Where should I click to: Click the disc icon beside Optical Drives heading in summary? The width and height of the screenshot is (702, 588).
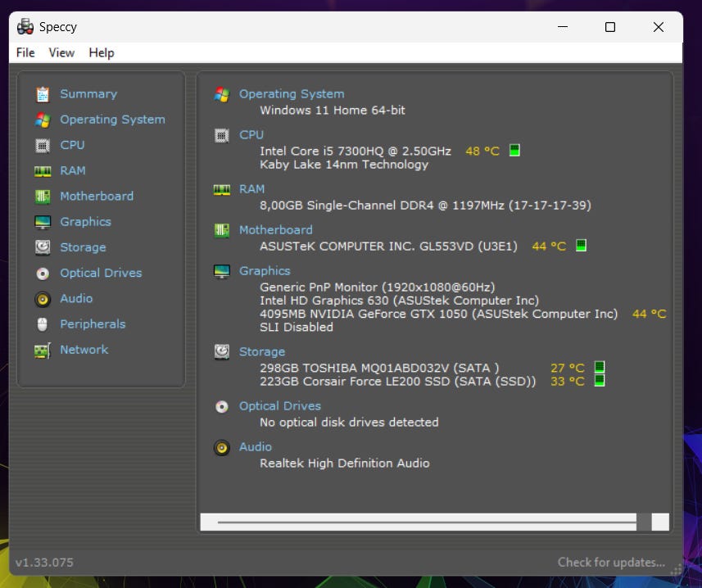click(222, 406)
